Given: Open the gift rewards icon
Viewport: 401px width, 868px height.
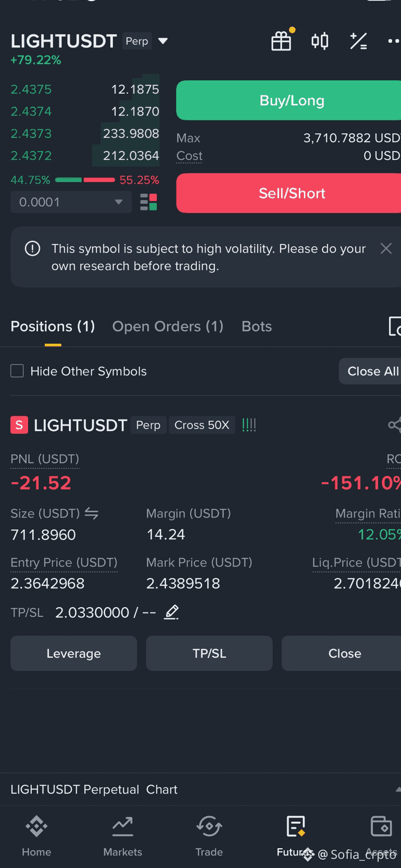Looking at the screenshot, I should coord(281,41).
